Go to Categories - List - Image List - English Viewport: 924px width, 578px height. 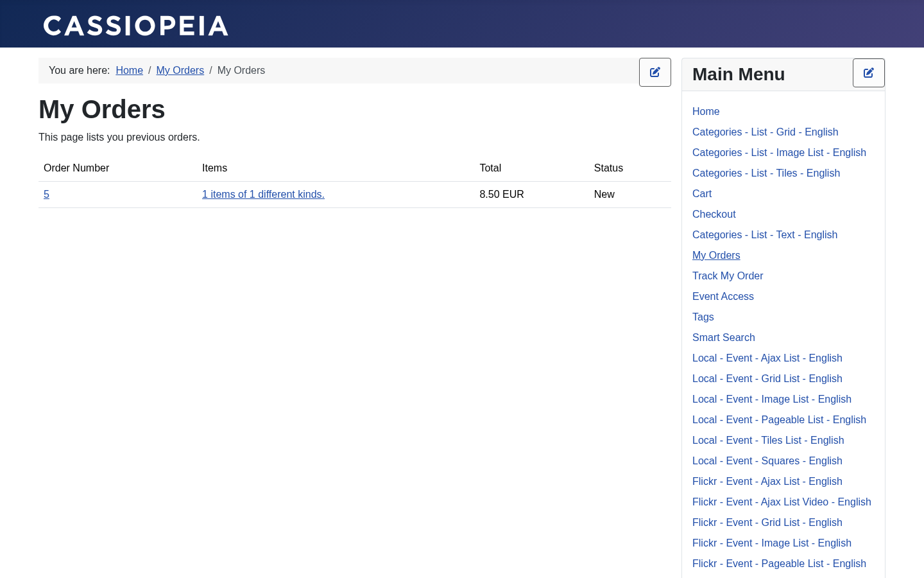[x=779, y=153]
